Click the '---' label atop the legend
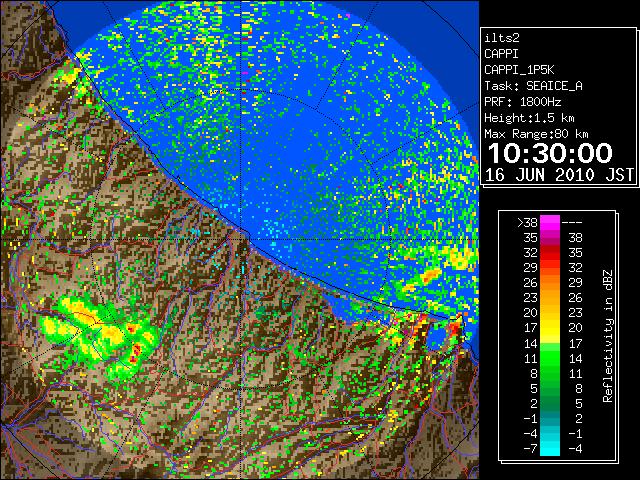The height and width of the screenshot is (480, 640). (x=572, y=222)
